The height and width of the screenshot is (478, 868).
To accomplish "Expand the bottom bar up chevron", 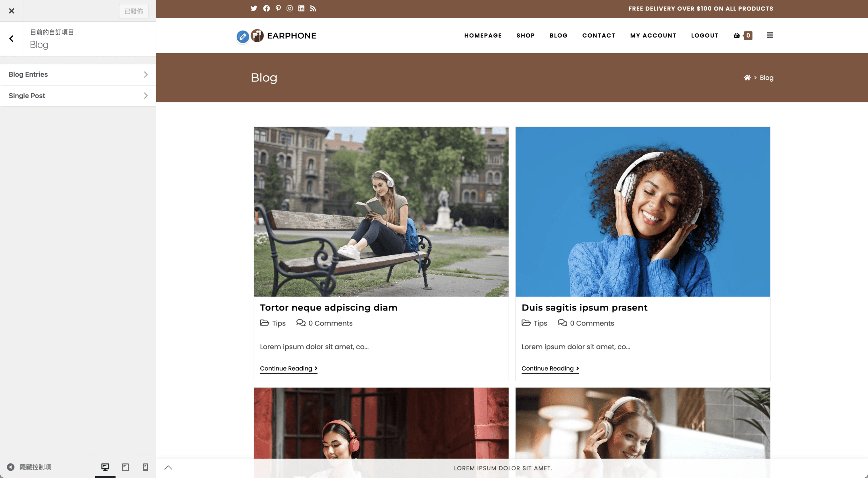I will coord(169,468).
